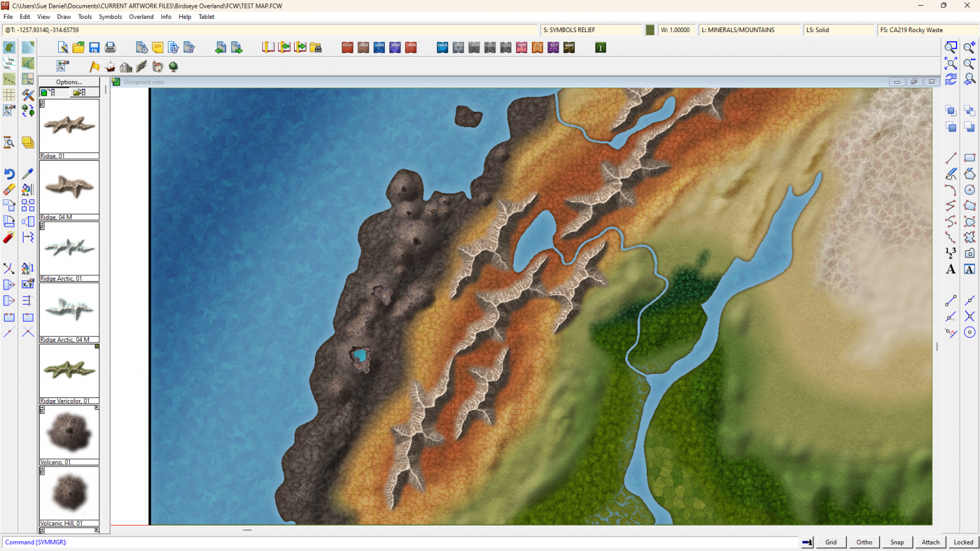Viewport: 980px width, 551px height.
Task: Click the yellow flag symbols icon
Action: pyautogui.click(x=94, y=67)
